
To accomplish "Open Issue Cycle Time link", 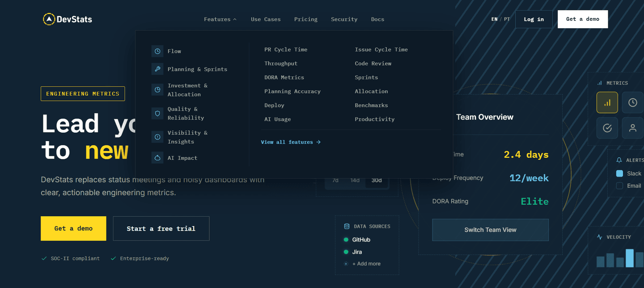I will point(381,49).
